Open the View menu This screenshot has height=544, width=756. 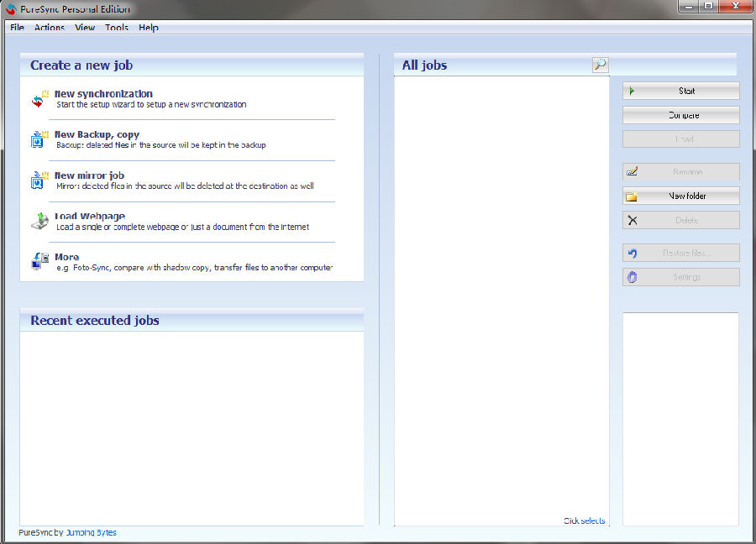tap(85, 28)
